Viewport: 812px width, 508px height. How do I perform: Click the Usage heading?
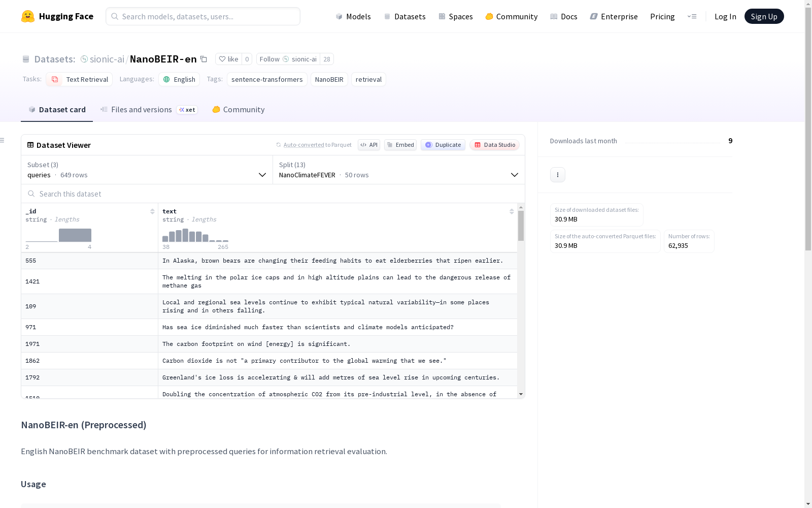(33, 484)
